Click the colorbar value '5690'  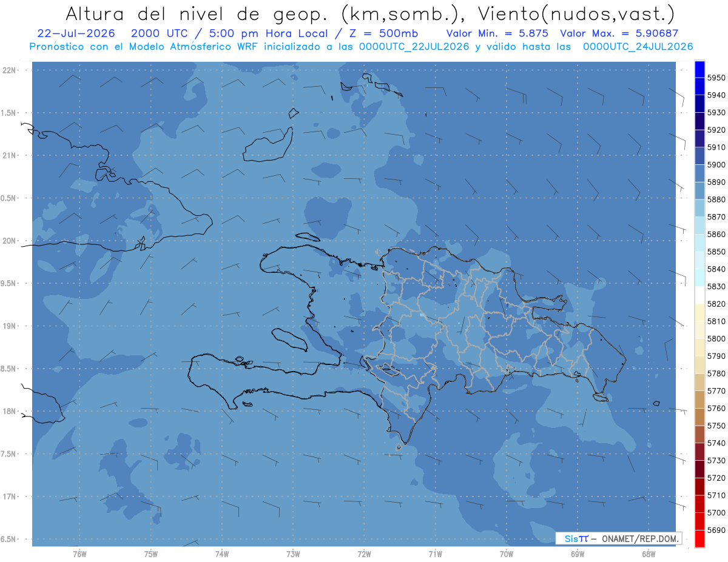point(716,530)
